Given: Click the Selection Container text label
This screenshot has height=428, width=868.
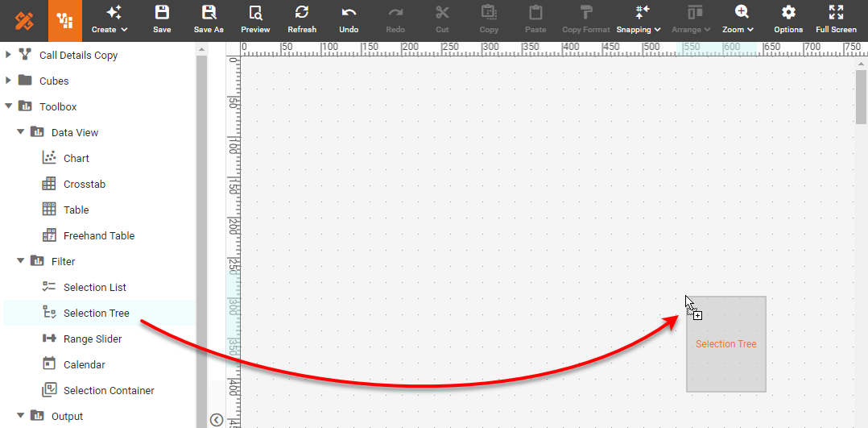Looking at the screenshot, I should point(109,390).
